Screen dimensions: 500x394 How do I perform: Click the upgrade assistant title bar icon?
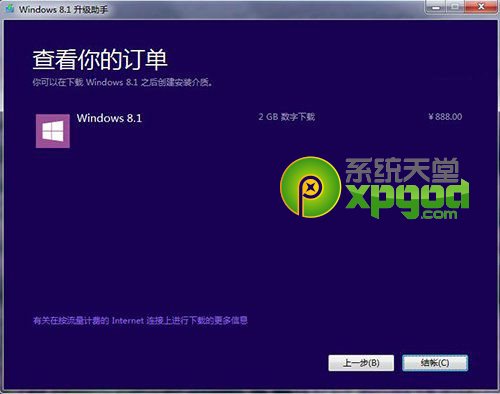(10, 8)
